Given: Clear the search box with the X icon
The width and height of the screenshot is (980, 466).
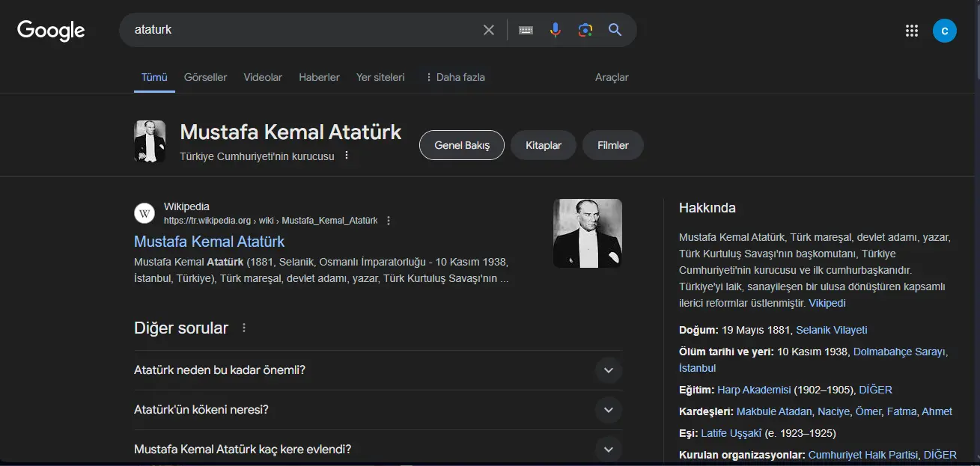Looking at the screenshot, I should tap(489, 30).
